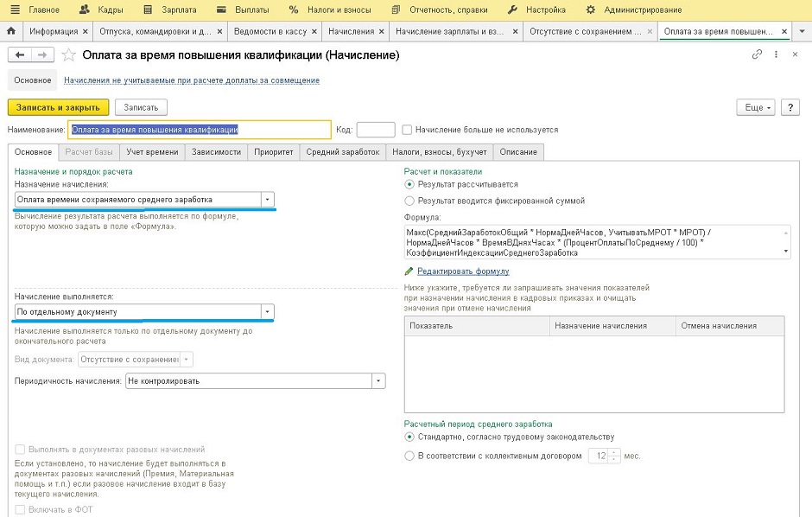The image size is (812, 517).
Task: Click the pencil icon beside Редактировать формулу
Action: pos(409,271)
